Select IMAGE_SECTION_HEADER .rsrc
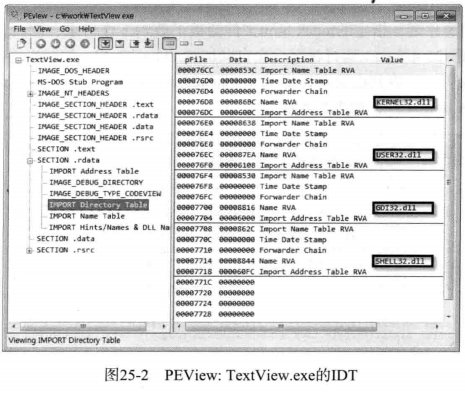465x402 pixels. (x=95, y=138)
